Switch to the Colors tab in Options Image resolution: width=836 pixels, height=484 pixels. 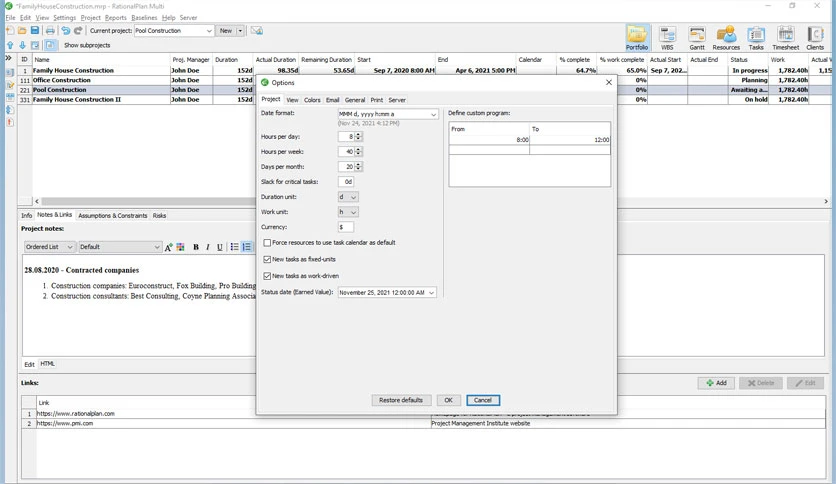312,100
